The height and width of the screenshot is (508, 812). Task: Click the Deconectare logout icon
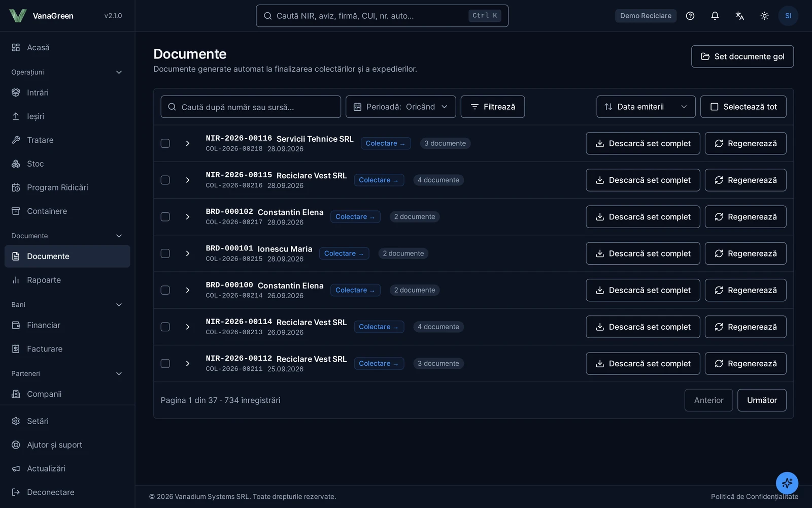16,492
